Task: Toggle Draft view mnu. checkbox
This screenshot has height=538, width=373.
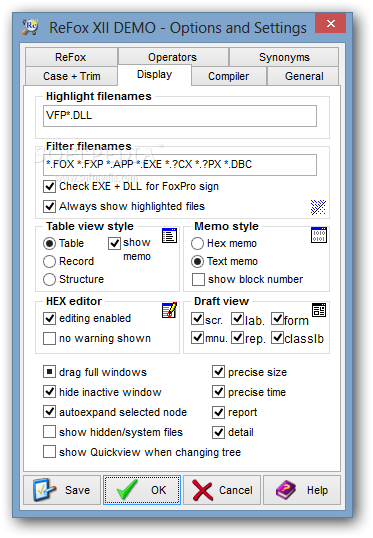Action: [198, 338]
